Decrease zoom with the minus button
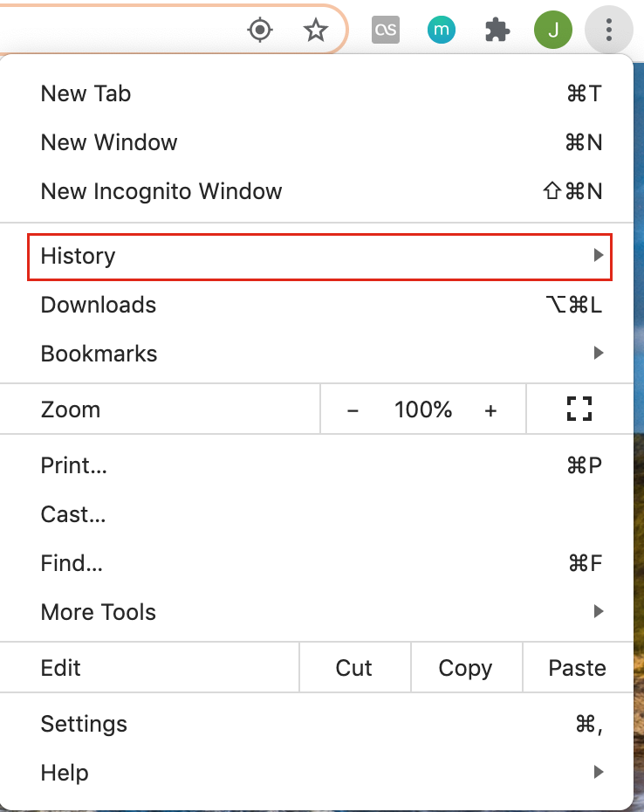The width and height of the screenshot is (644, 812). point(353,410)
